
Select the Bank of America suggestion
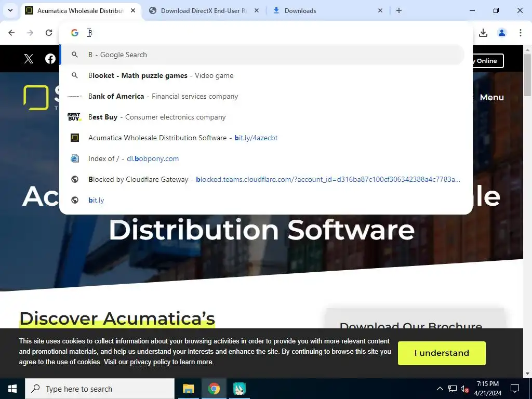coord(262,96)
